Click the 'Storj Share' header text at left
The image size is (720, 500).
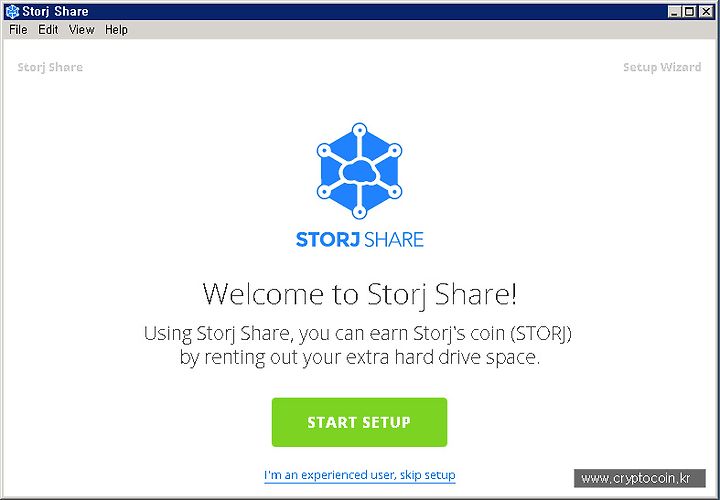click(50, 67)
